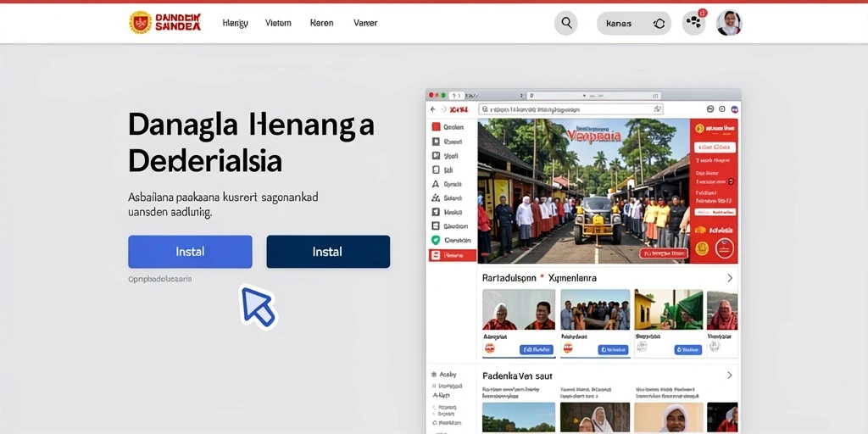Select the red highlighted item in inner sidebar
The height and width of the screenshot is (434, 868).
453,255
